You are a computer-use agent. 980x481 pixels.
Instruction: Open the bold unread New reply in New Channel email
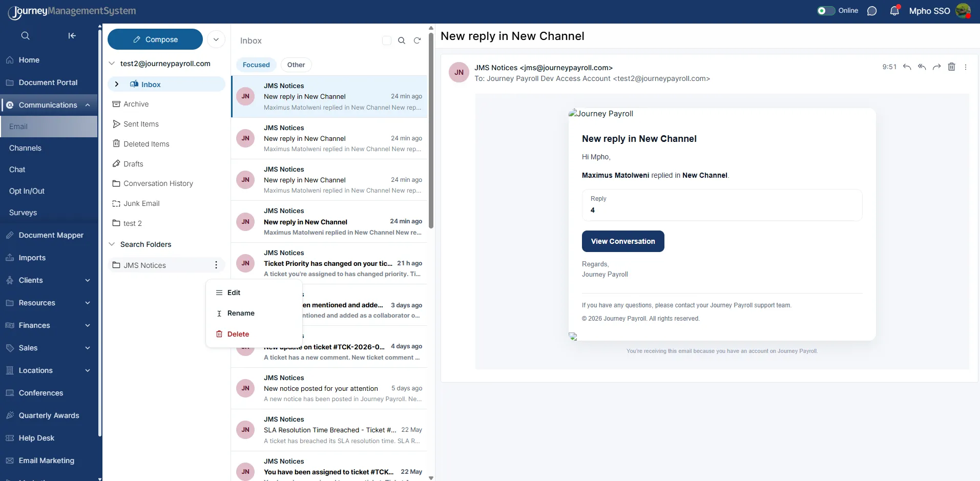tap(329, 222)
